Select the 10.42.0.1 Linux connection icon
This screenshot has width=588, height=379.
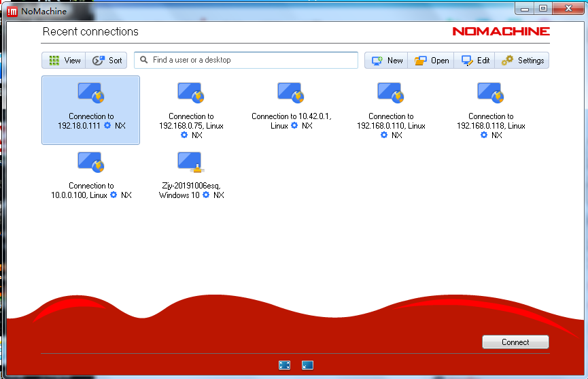[291, 93]
